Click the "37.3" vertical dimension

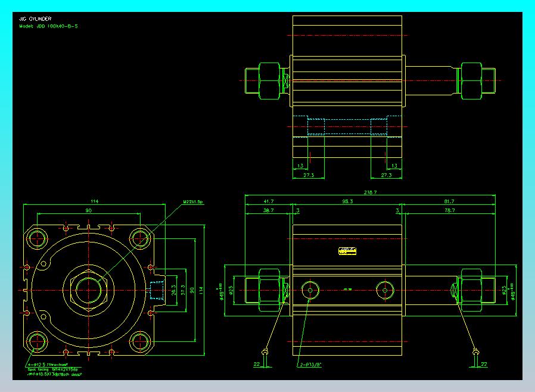click(183, 290)
